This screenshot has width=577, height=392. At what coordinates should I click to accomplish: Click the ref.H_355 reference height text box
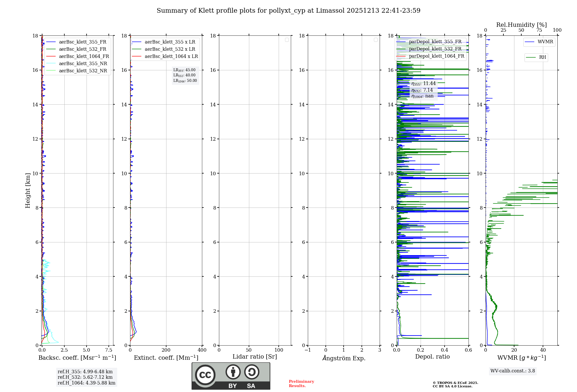[x=85, y=372]
